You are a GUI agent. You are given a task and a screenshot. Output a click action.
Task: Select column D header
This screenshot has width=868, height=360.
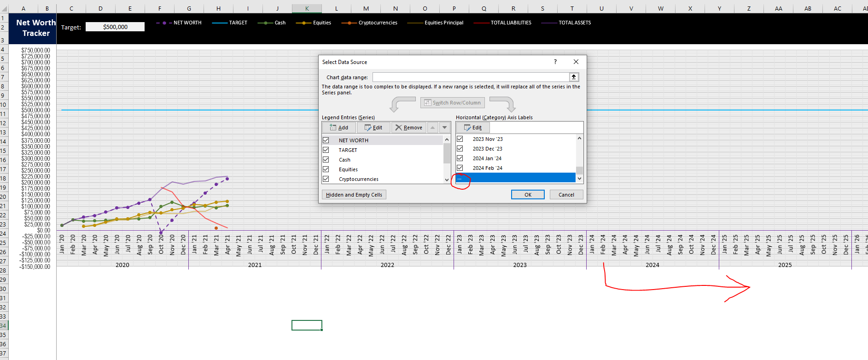coord(100,8)
